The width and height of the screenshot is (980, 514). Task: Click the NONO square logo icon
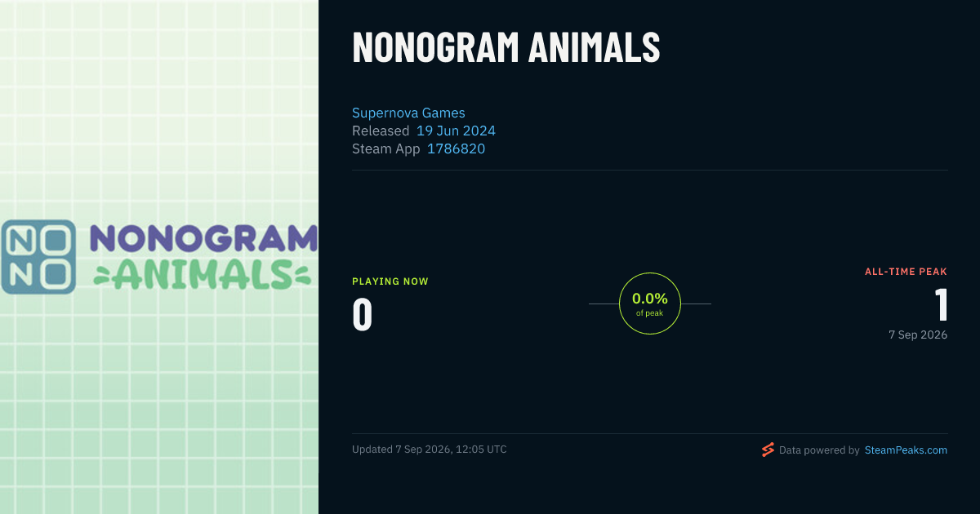point(38,257)
